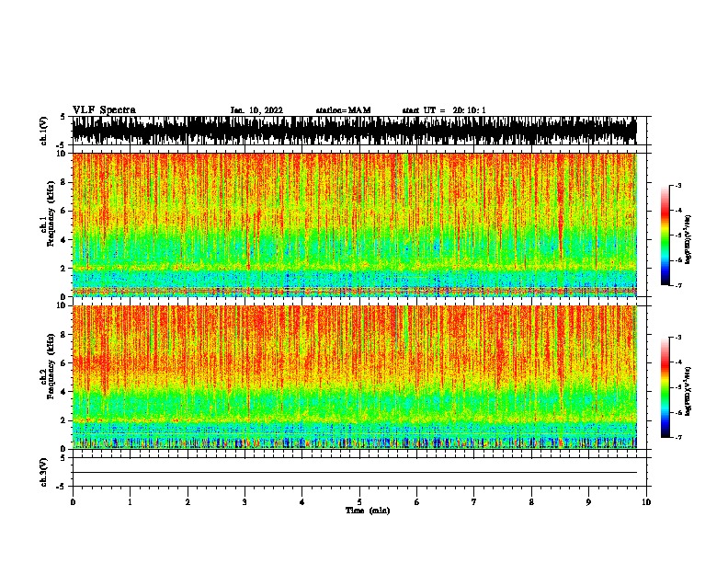Click time axis tick label "1"

coord(130,502)
